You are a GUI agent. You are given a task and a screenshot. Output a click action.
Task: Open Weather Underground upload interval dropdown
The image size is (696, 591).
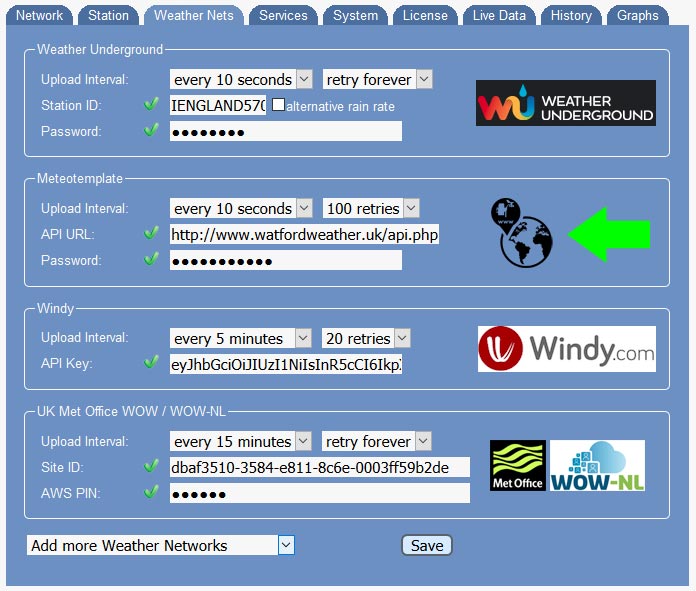pyautogui.click(x=241, y=79)
